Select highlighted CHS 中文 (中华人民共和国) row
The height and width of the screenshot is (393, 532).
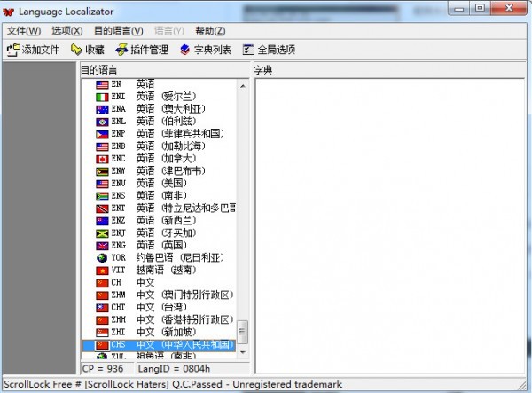159,345
